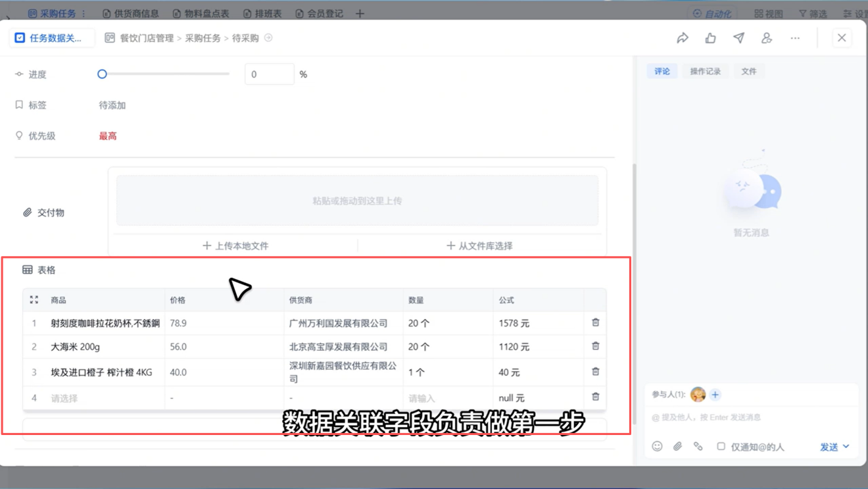Attach a file with paperclip icon

click(x=678, y=446)
